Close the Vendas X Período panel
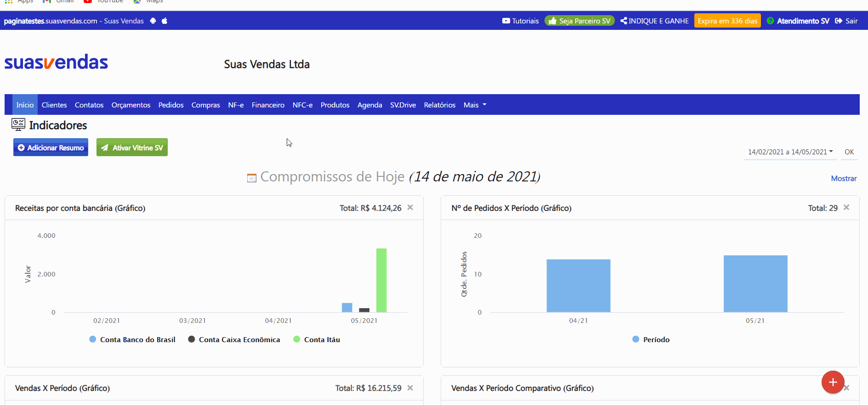Viewport: 868px width, 406px height. coord(410,388)
